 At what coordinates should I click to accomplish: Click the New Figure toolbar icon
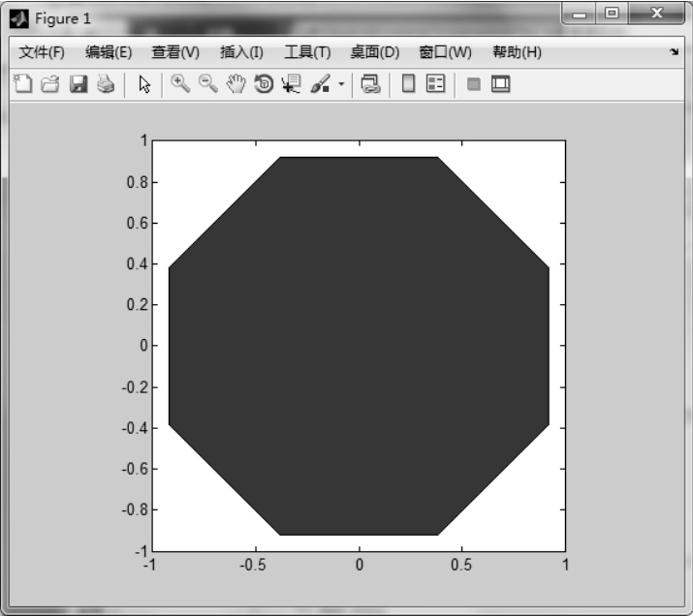[x=23, y=85]
